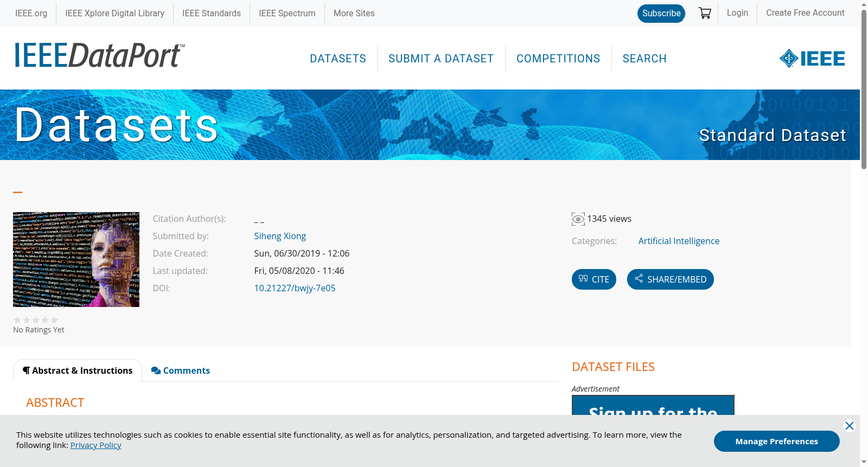Open Artificial Intelligence category
Screen dimensions: 868x467
coord(679,241)
